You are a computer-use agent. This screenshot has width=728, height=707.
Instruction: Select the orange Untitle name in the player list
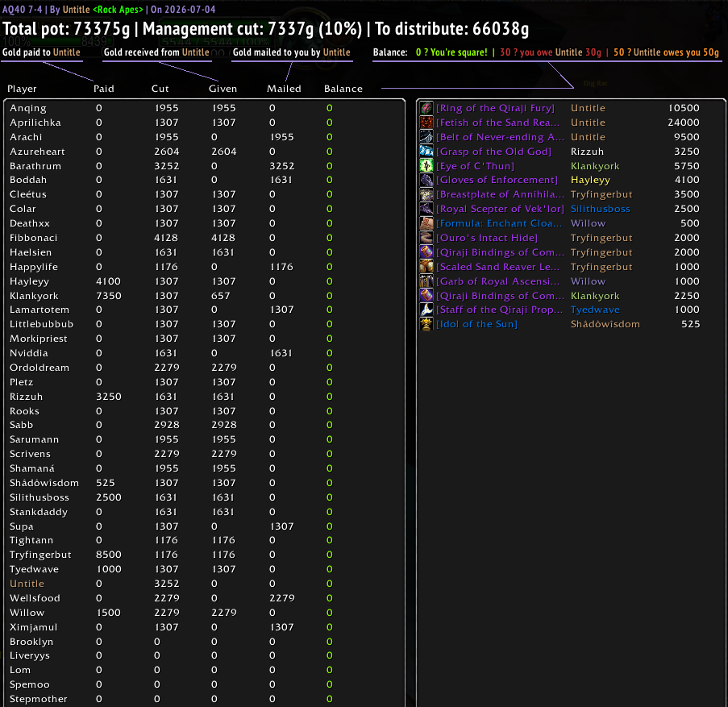pyautogui.click(x=27, y=584)
